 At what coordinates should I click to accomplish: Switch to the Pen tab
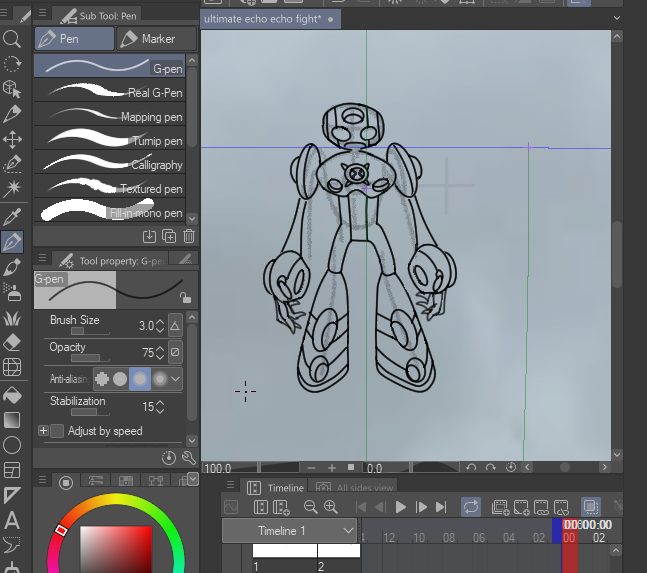coord(74,39)
